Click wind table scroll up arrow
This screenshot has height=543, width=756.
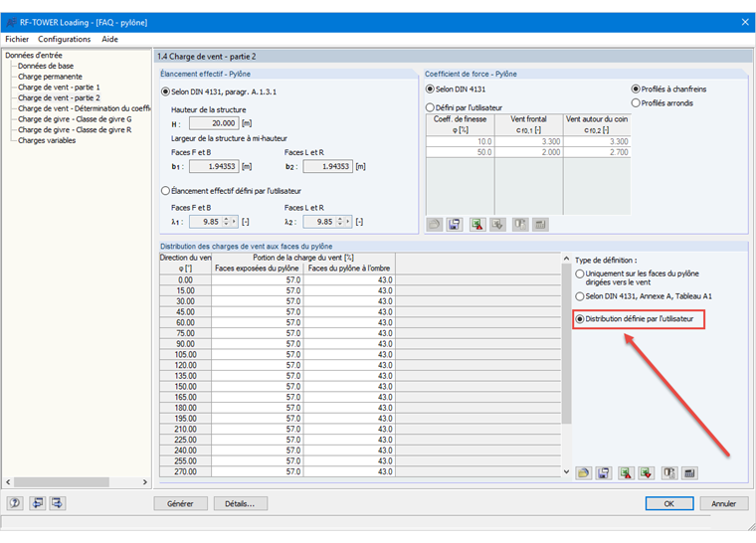(567, 259)
